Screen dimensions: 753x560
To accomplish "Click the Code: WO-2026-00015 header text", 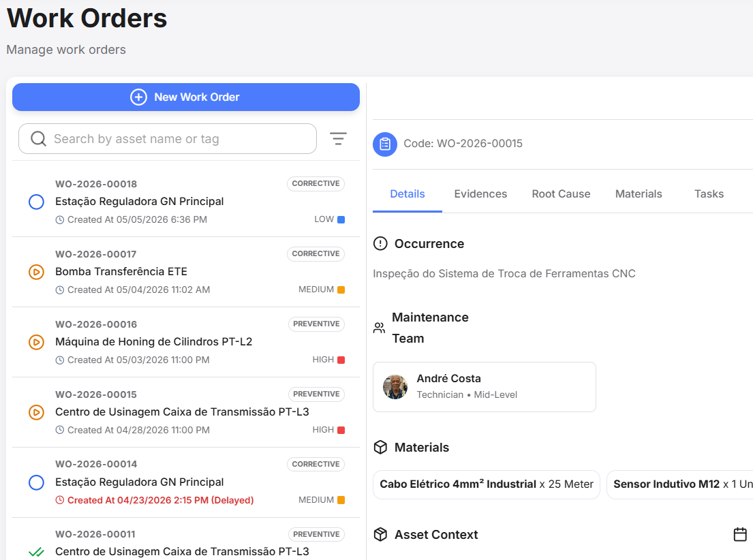I will 463,144.
